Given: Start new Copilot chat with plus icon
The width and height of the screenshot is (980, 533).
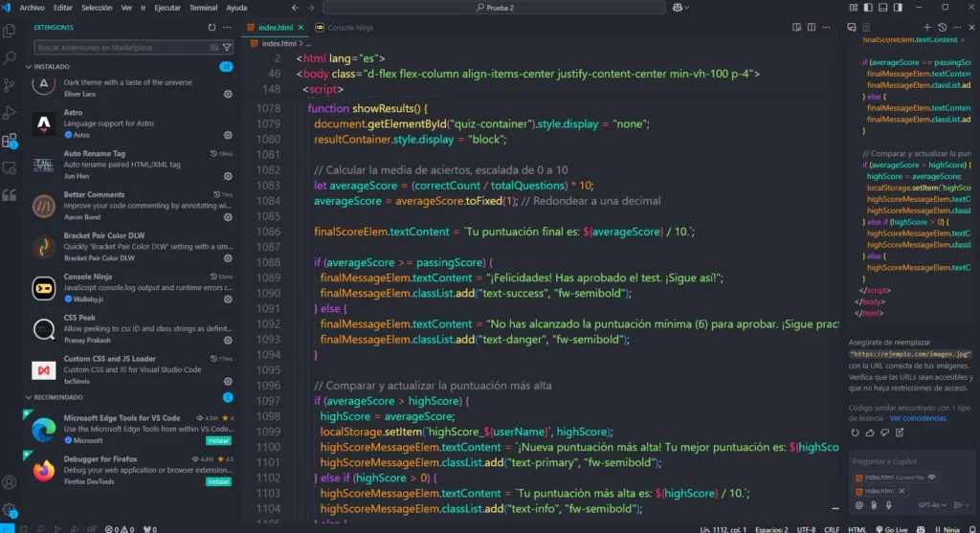Looking at the screenshot, I should tap(926, 28).
